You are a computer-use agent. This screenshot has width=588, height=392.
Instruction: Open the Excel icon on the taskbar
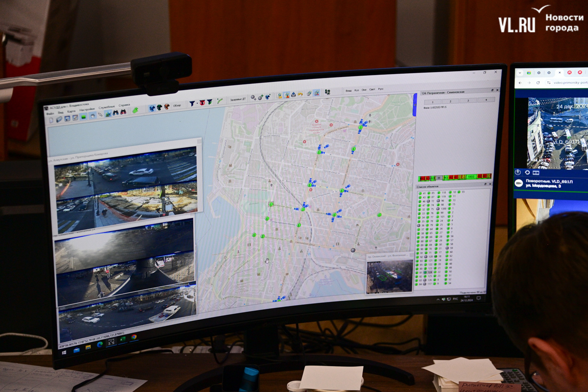coord(122,339)
